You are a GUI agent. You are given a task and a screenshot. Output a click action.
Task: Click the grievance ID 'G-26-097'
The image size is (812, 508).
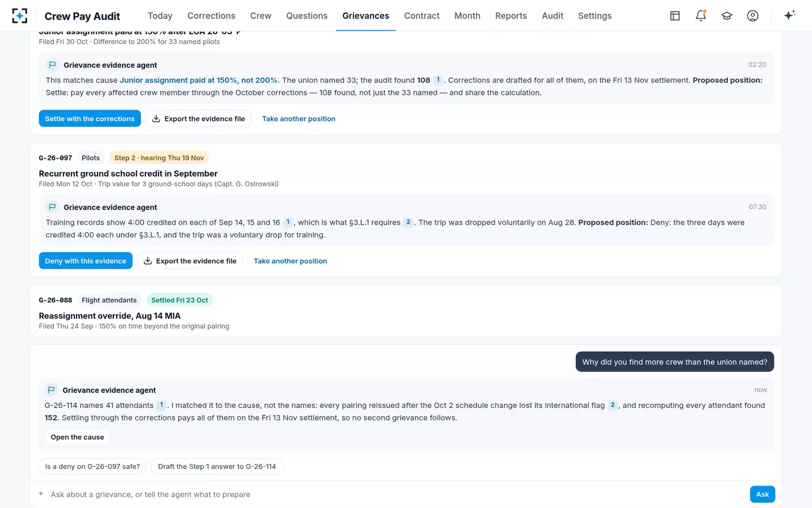(x=55, y=158)
